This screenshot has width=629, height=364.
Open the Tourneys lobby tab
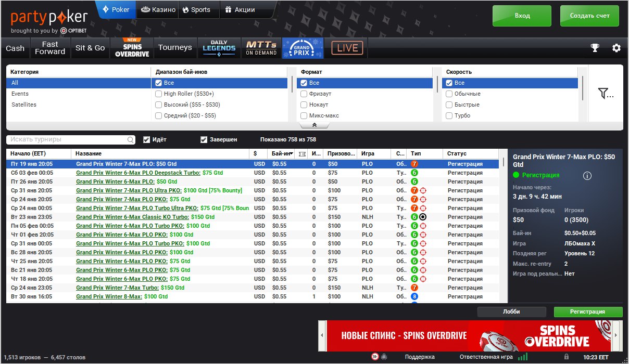(x=175, y=48)
